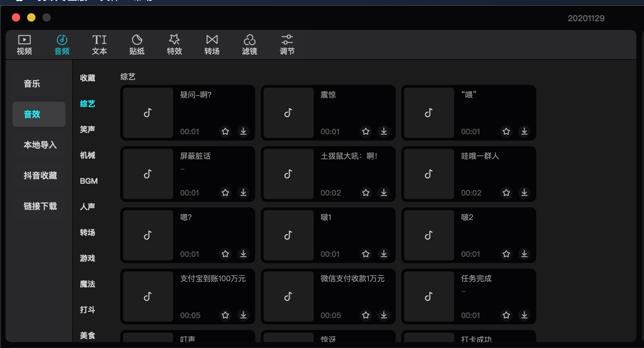Click the project title 20201129
This screenshot has width=644, height=348.
[586, 18]
